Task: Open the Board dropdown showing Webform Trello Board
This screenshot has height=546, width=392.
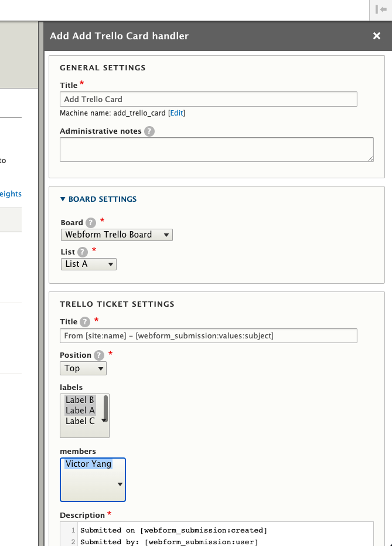Action: point(116,235)
